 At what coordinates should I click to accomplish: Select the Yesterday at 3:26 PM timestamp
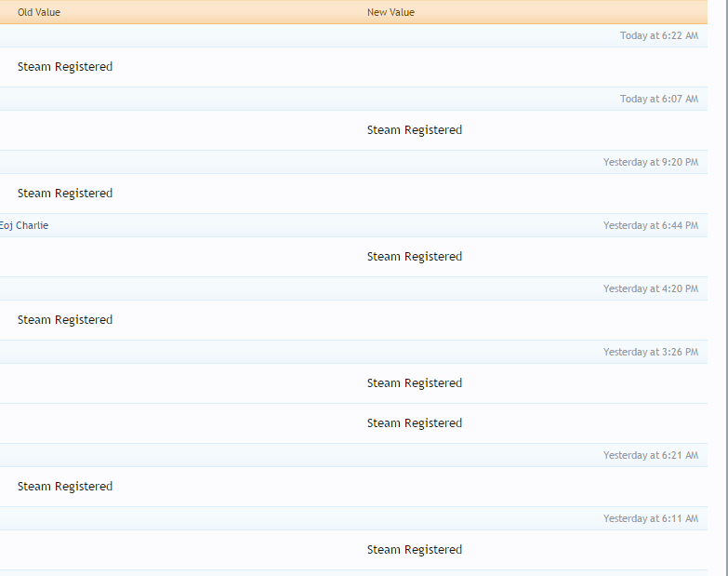click(x=651, y=352)
